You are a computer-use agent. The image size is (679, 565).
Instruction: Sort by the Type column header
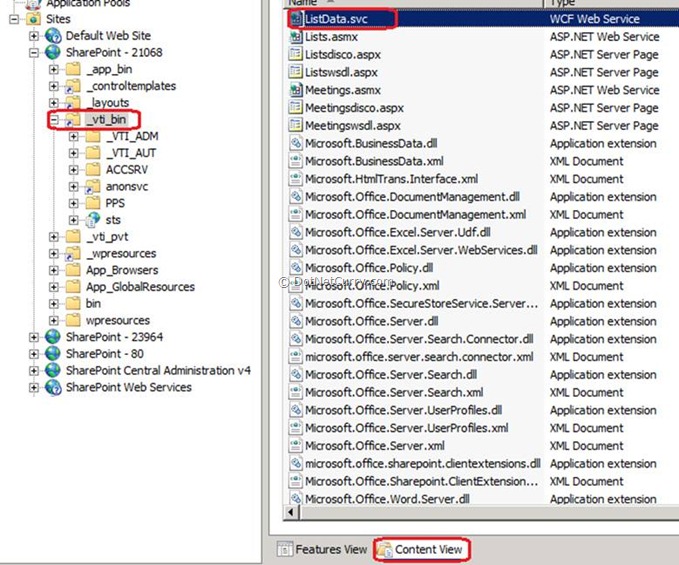(x=611, y=3)
